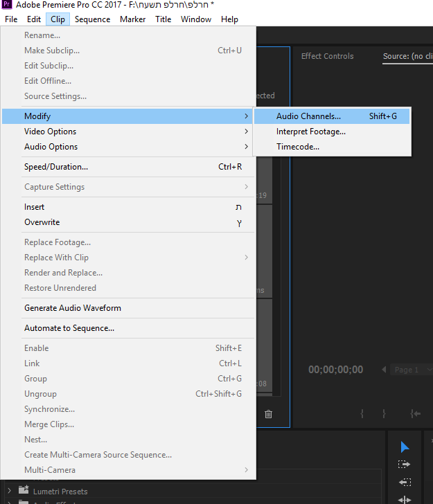Click Generate Audio Waveform

coord(73,308)
